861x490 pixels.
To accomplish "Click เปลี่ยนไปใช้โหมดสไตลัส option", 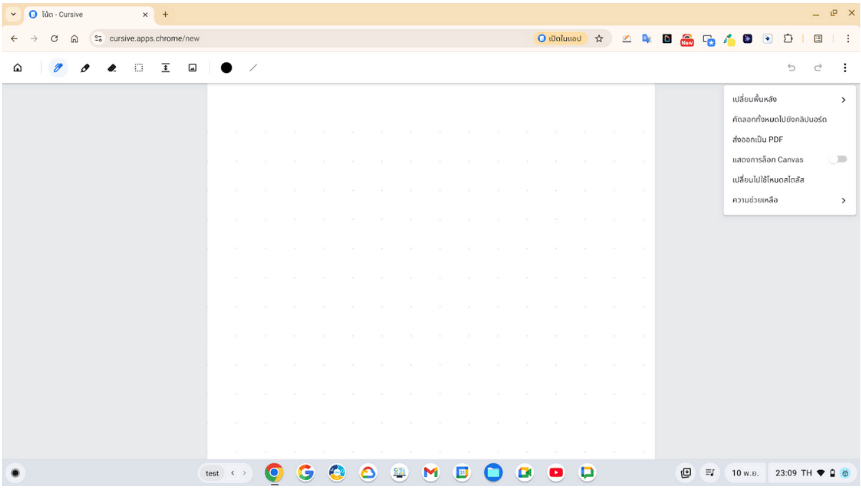I will tap(768, 180).
